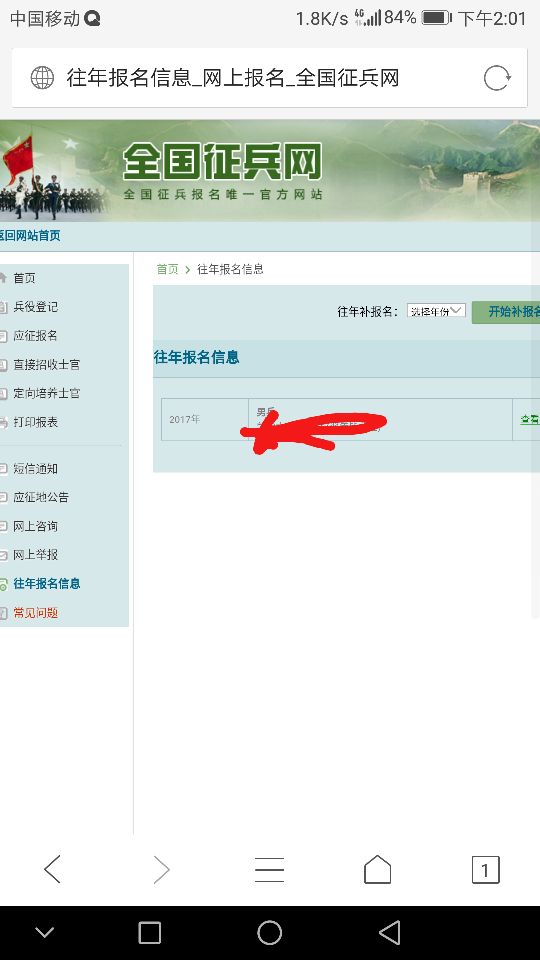Select 应征报名 sidebar item
Viewport: 540px width, 960px height.
coord(36,336)
